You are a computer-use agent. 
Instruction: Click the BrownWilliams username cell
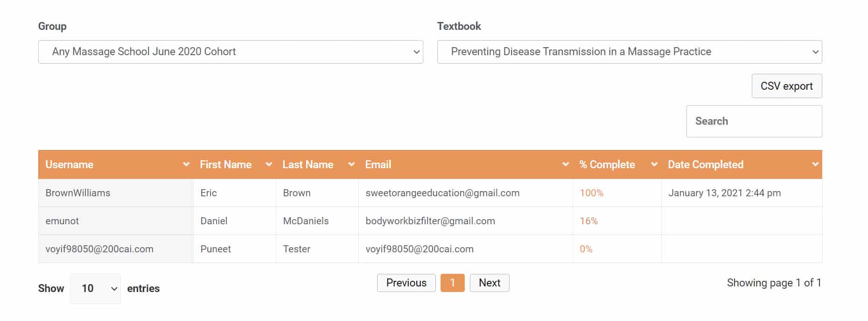click(x=78, y=193)
